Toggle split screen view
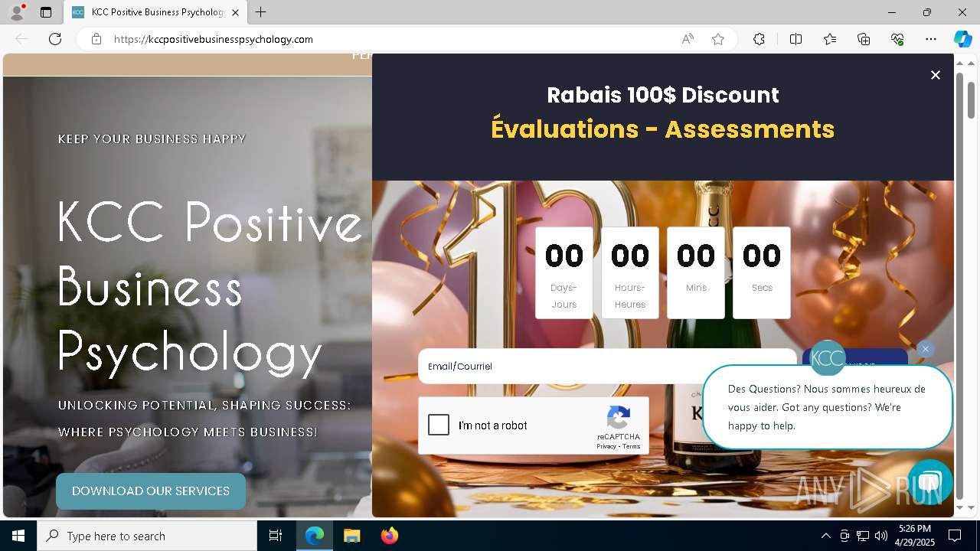 coord(795,39)
